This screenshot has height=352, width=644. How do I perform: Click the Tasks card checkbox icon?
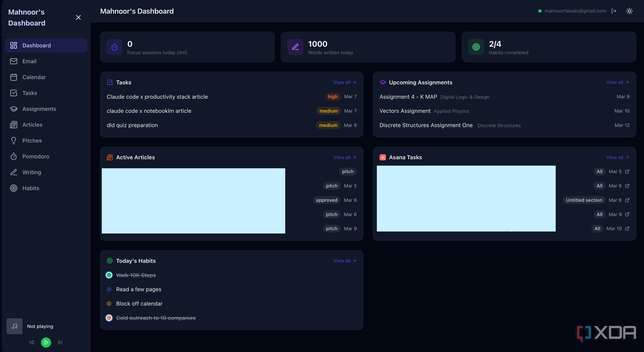110,82
